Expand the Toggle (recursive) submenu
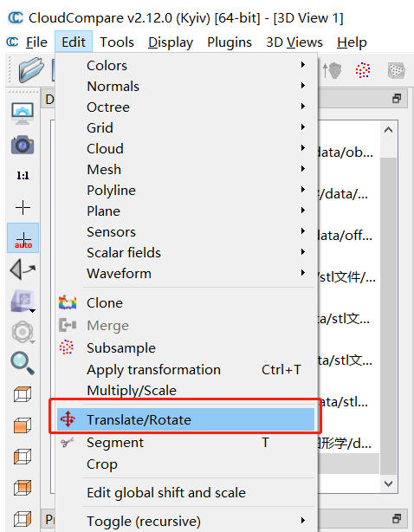 click(185, 521)
